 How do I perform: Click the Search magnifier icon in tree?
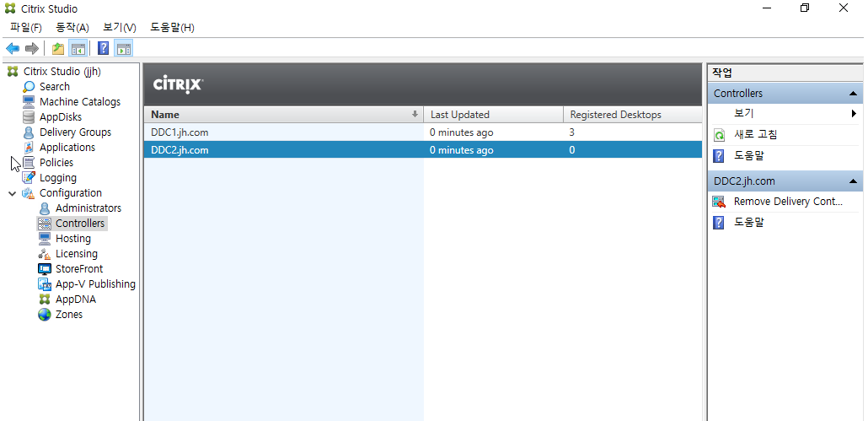[x=29, y=86]
